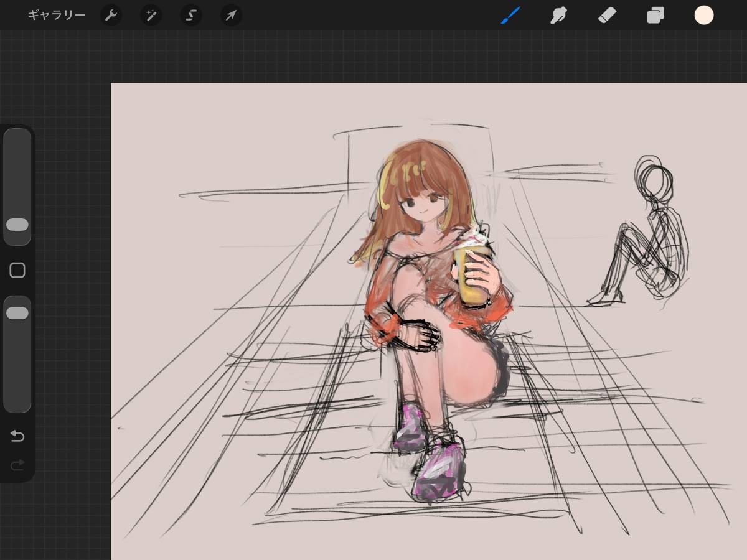Open the Actions wrench menu
747x560 pixels.
click(x=111, y=15)
